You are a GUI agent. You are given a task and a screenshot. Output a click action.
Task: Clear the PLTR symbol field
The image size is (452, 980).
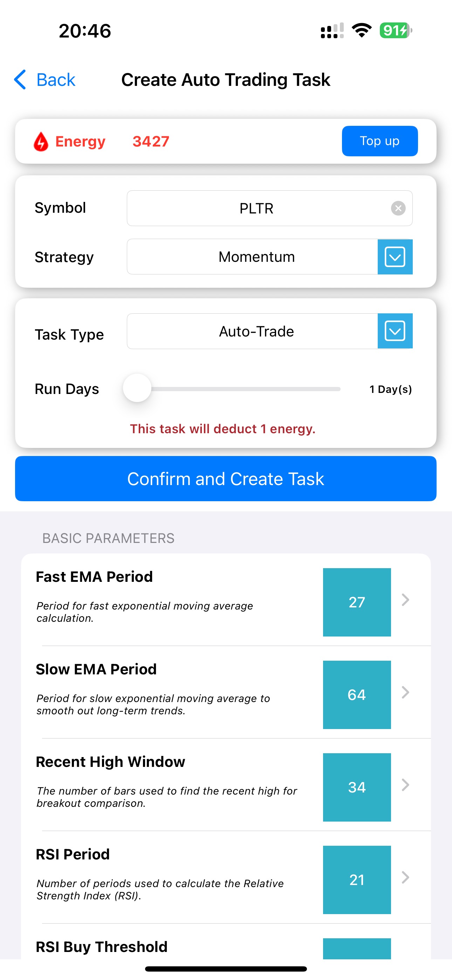coord(398,208)
